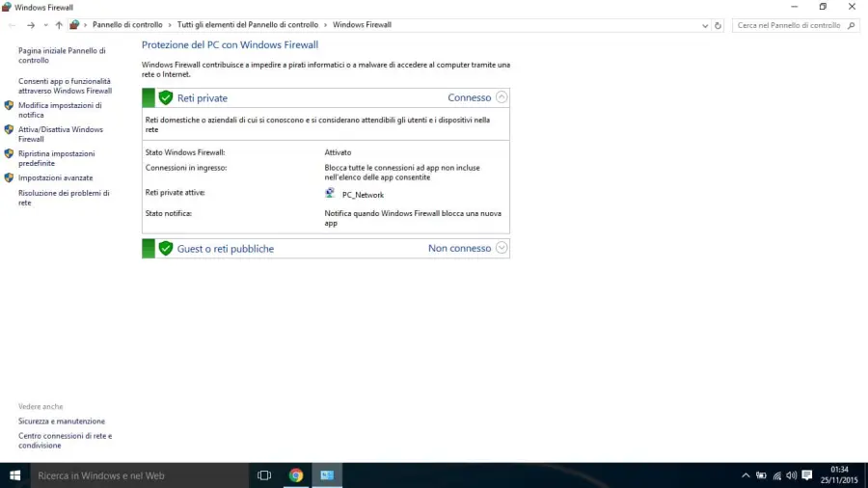Expand the 'Guest o reti pubbliche' chevron
This screenshot has height=488, width=868.
click(x=501, y=248)
